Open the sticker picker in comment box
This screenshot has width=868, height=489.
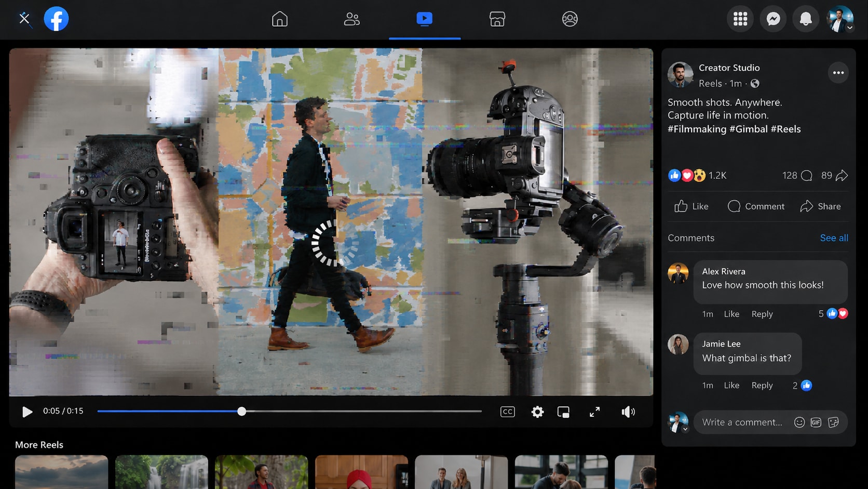(x=833, y=422)
